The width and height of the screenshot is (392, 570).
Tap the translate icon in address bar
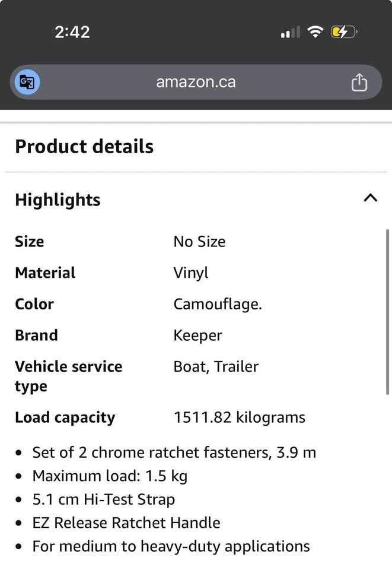[x=27, y=82]
